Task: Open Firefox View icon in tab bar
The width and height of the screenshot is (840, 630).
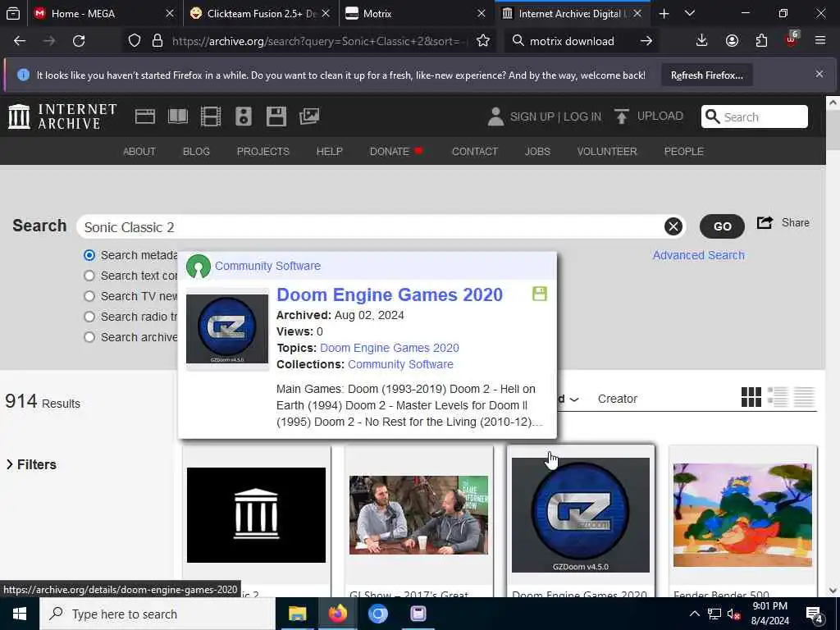Action: pyautogui.click(x=13, y=13)
